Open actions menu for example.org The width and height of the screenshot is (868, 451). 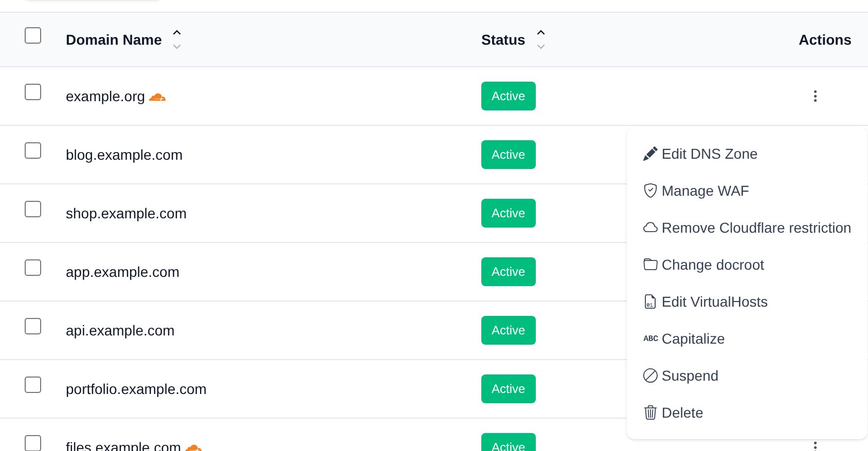coord(815,96)
